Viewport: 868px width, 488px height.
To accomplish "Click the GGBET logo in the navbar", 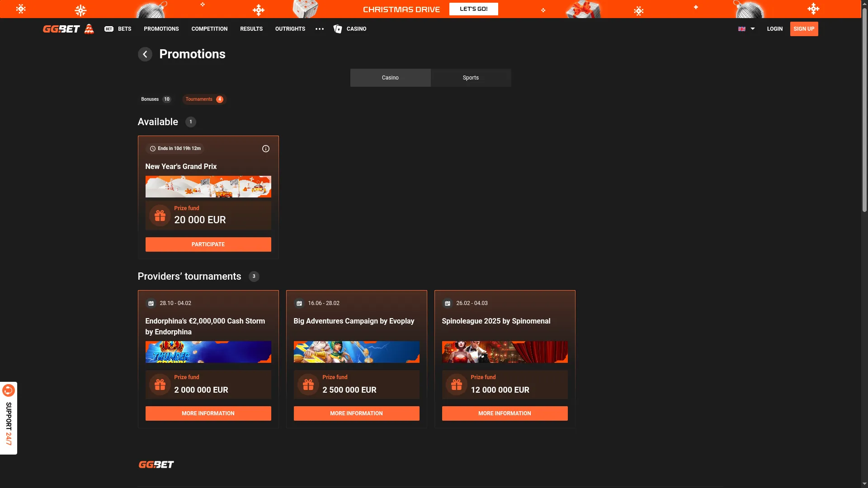I will click(x=61, y=28).
